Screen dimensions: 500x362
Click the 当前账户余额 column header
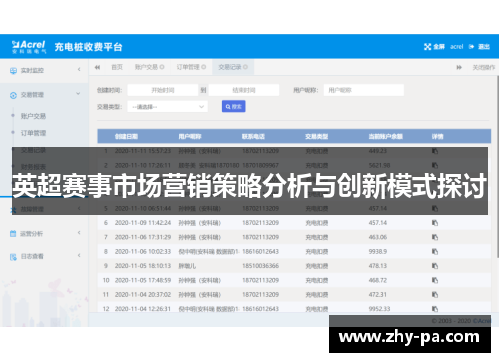click(386, 136)
